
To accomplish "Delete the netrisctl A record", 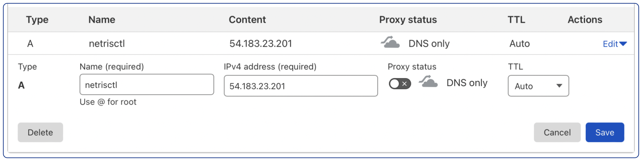I will tap(40, 132).
